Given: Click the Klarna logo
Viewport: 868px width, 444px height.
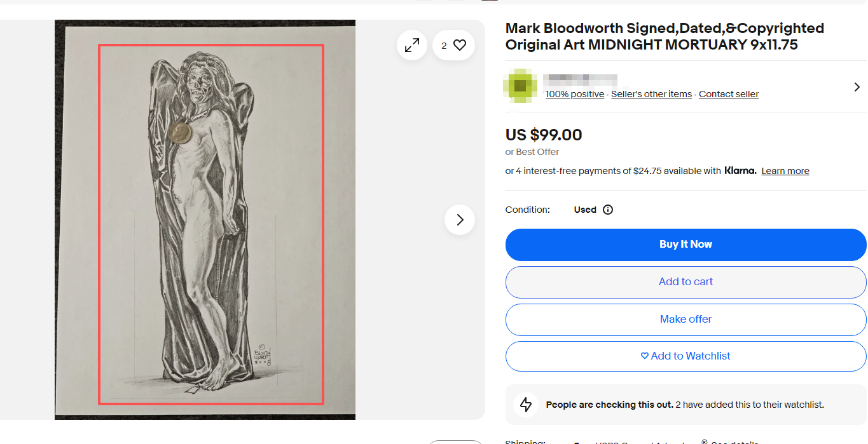Looking at the screenshot, I should tap(740, 170).
